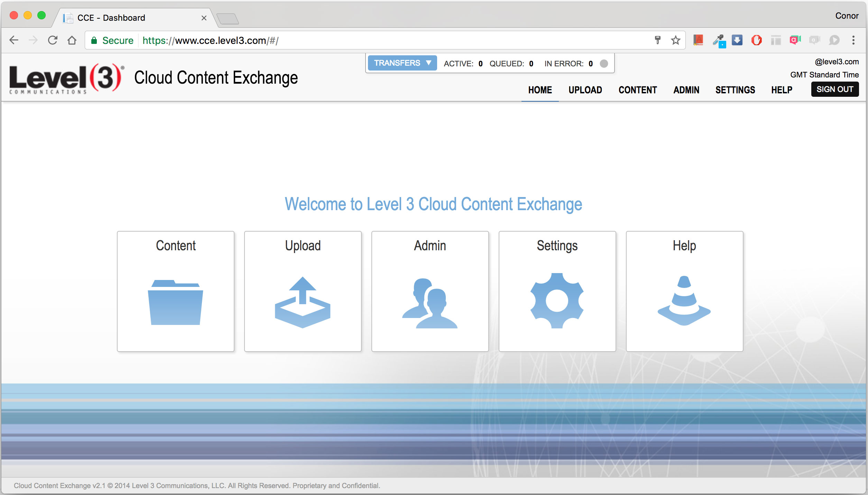Open the Content folder icon tile
The height and width of the screenshot is (495, 868).
176,291
